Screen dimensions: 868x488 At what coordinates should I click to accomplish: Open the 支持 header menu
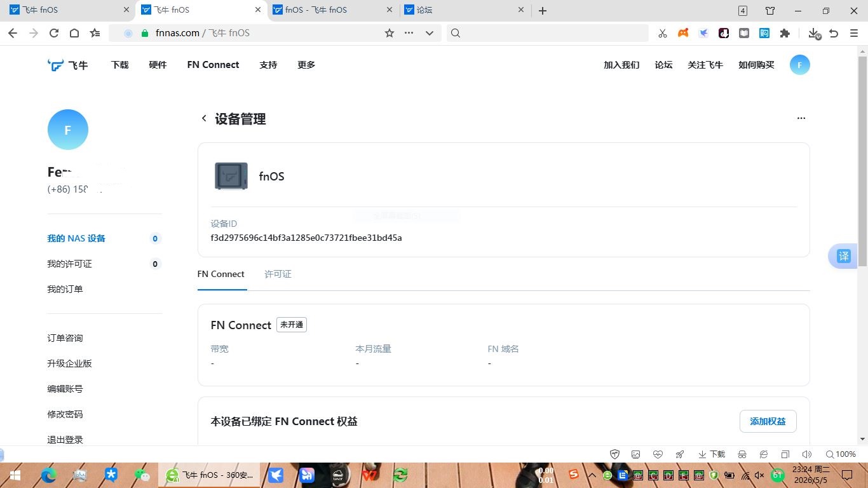268,65
